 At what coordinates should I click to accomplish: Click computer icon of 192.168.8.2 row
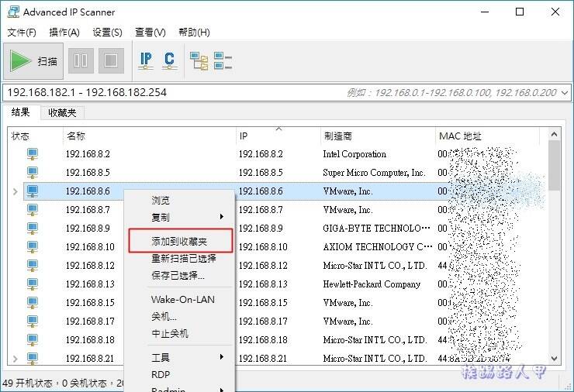tap(33, 154)
